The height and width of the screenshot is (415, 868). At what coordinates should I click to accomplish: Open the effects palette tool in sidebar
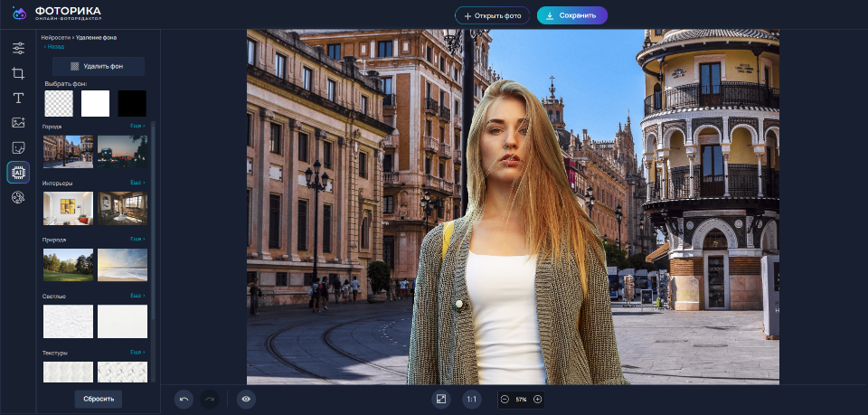18,197
